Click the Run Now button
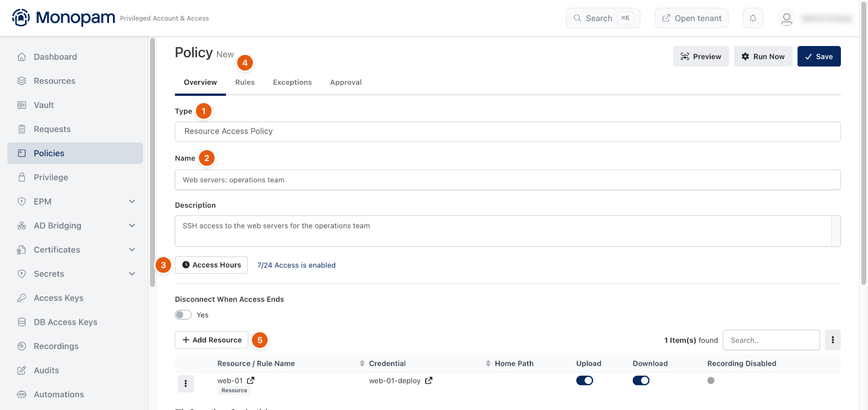The image size is (868, 410). click(763, 57)
